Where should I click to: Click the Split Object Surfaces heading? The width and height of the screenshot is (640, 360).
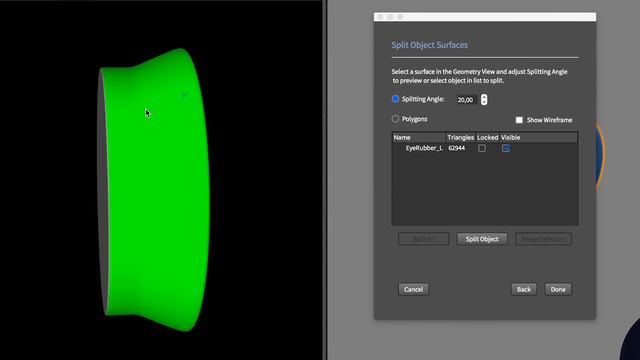pyautogui.click(x=429, y=45)
